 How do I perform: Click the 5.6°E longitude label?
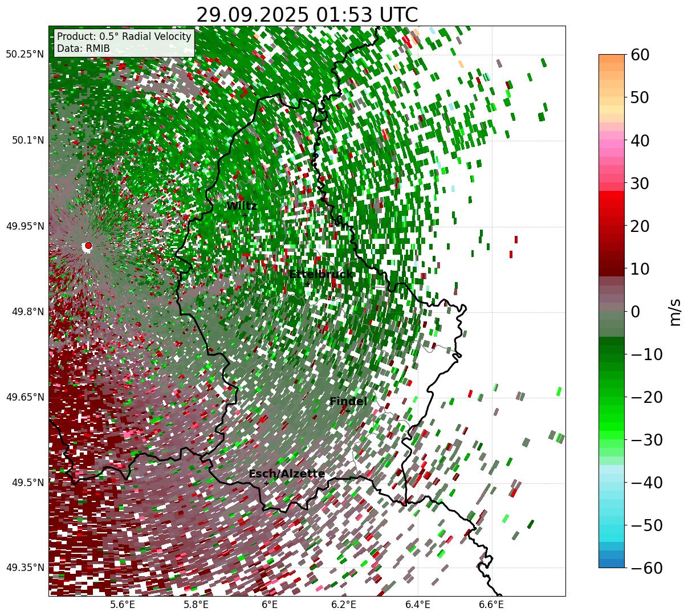pos(123,605)
